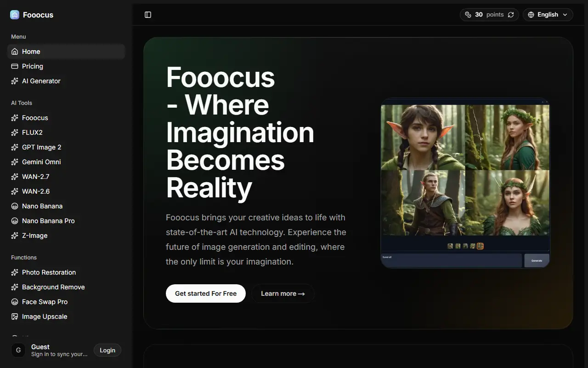Select FLUX2 in AI Tools
Screen dimensions: 588x368
(66, 132)
